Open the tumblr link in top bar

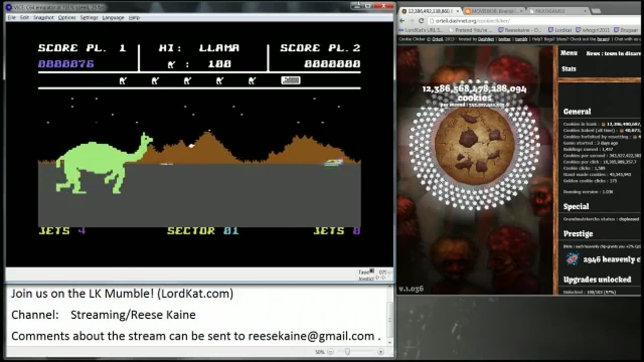[521, 39]
